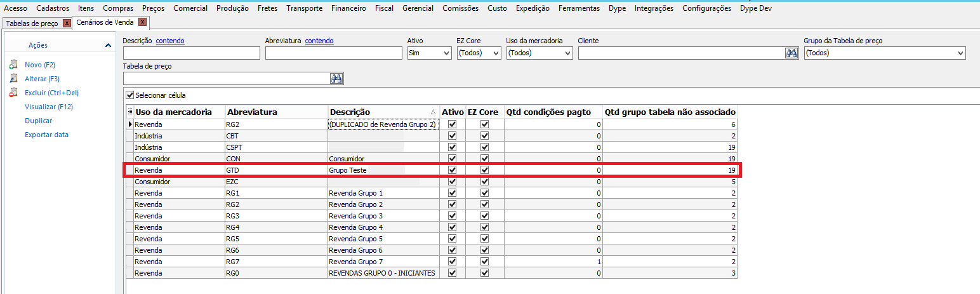
Task: Toggle Selecionar célula checkbox
Action: pyautogui.click(x=130, y=95)
